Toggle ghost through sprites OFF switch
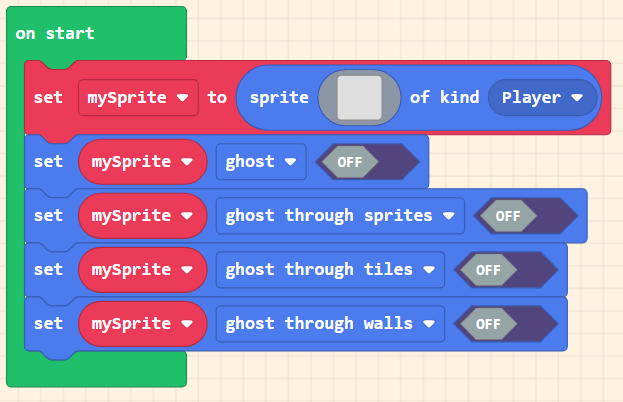623x402 pixels. 525,215
